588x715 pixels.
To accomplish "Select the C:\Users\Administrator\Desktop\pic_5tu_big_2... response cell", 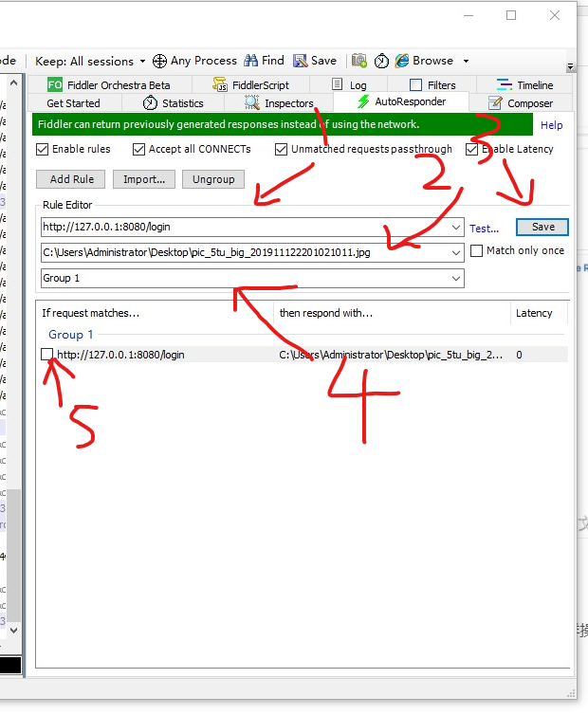I will point(391,355).
